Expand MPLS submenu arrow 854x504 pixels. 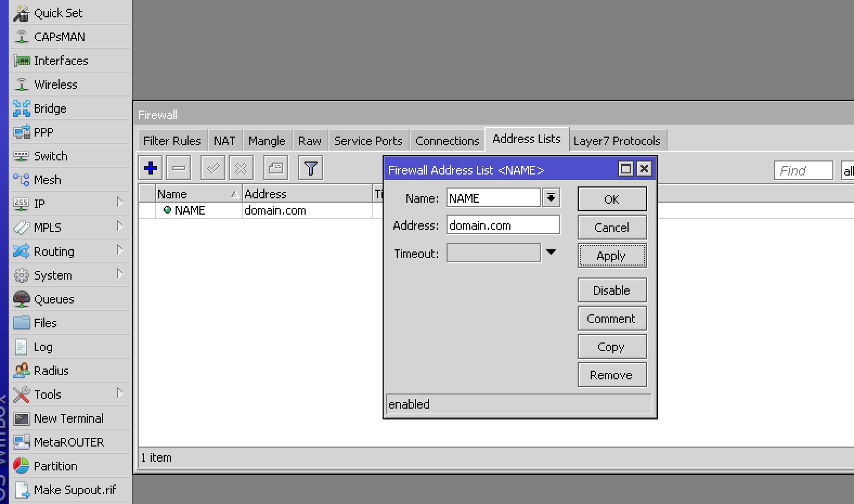point(120,226)
